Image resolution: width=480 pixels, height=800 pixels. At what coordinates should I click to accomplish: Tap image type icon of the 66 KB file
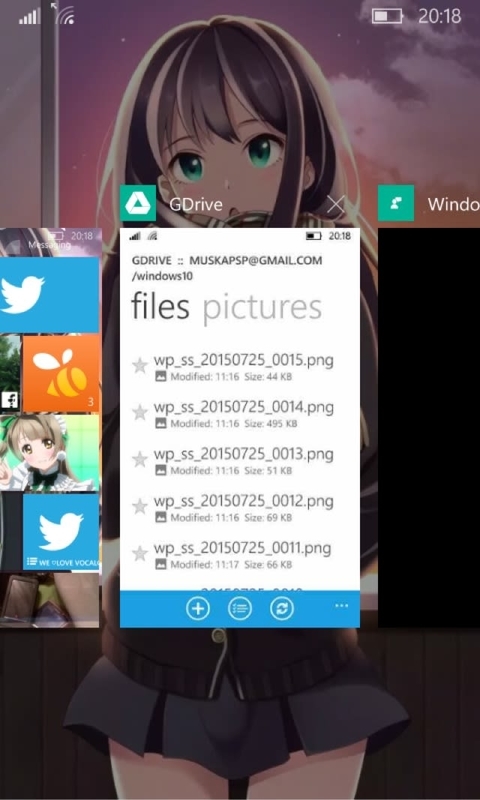[161, 564]
